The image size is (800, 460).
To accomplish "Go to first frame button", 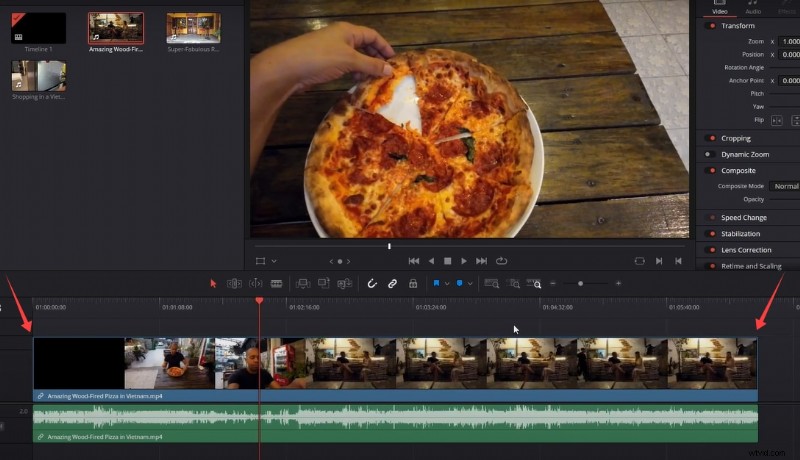I will click(414, 261).
